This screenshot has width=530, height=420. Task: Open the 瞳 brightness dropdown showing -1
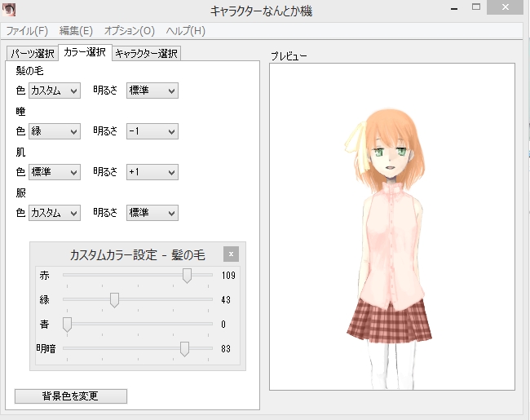point(152,131)
